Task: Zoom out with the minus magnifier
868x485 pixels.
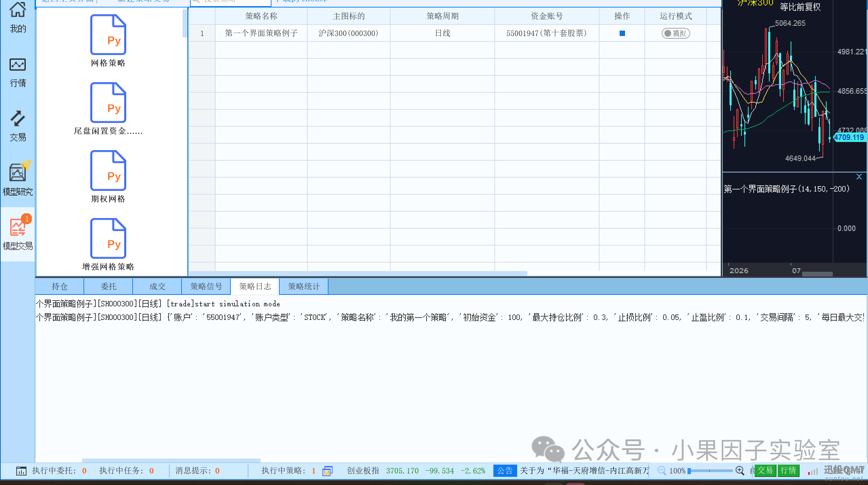Action: 661,470
